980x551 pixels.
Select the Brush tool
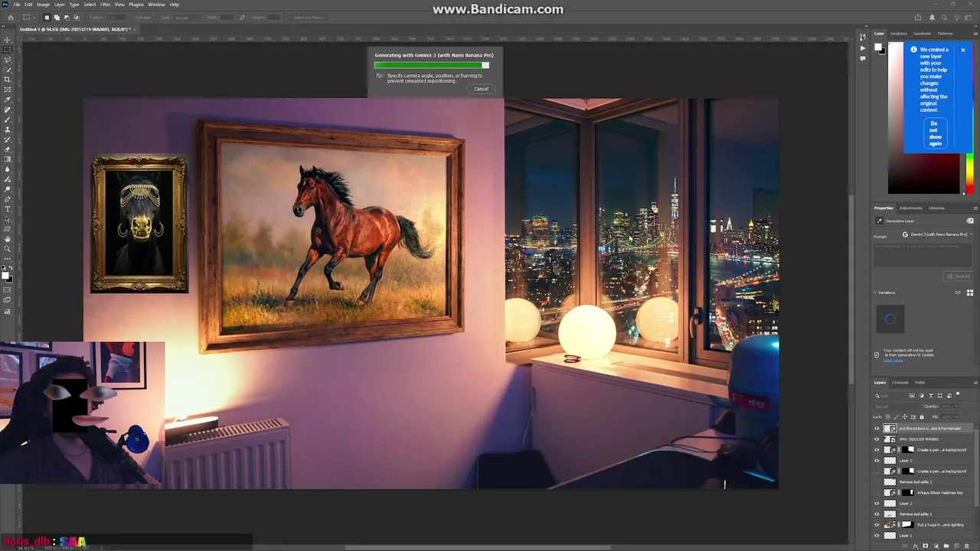[8, 118]
